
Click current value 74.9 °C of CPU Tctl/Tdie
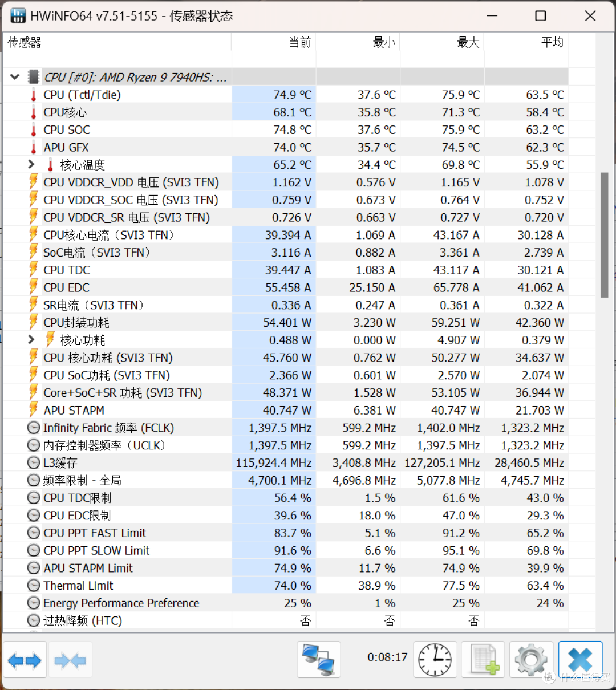point(293,95)
